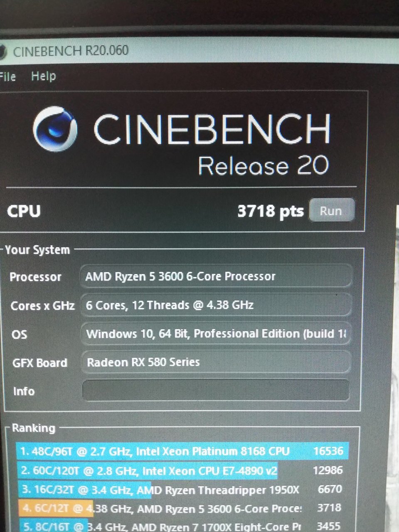The image size is (399, 532).
Task: Click the CINEBENCH R20.060 window title
Action: tap(71, 52)
